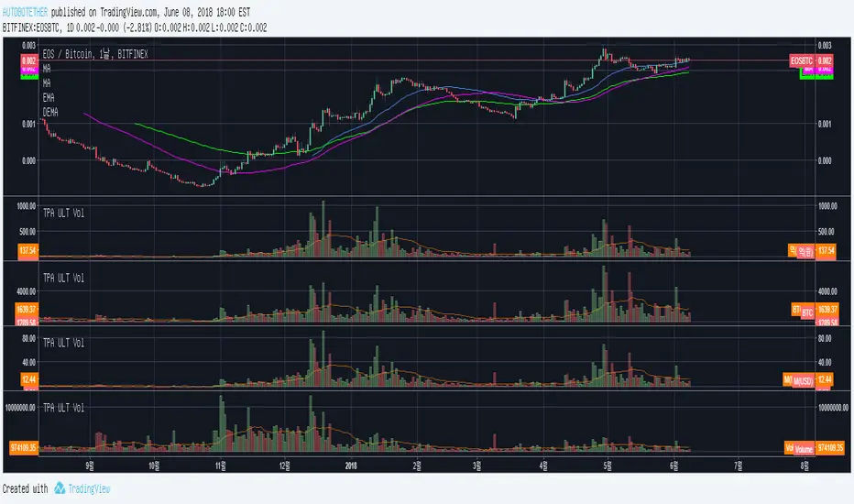Viewport: 854px width, 504px height.
Task: Click the 80.00 level on right axis
Action: [825, 338]
